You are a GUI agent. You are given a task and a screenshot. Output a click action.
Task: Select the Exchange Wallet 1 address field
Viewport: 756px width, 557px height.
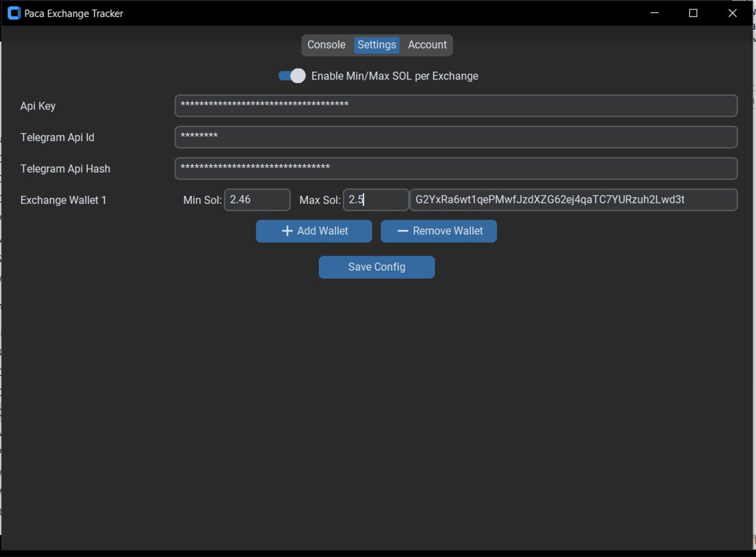tap(573, 200)
